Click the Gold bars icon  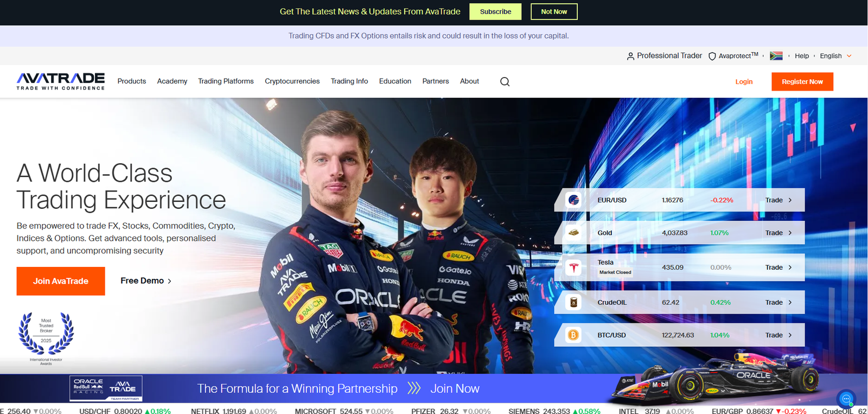pos(573,233)
